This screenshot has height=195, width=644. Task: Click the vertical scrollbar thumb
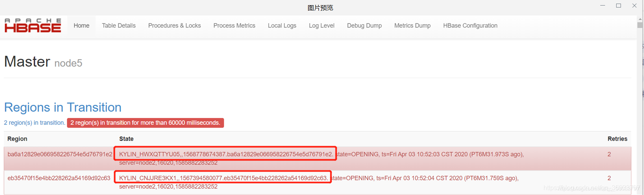tap(640, 25)
